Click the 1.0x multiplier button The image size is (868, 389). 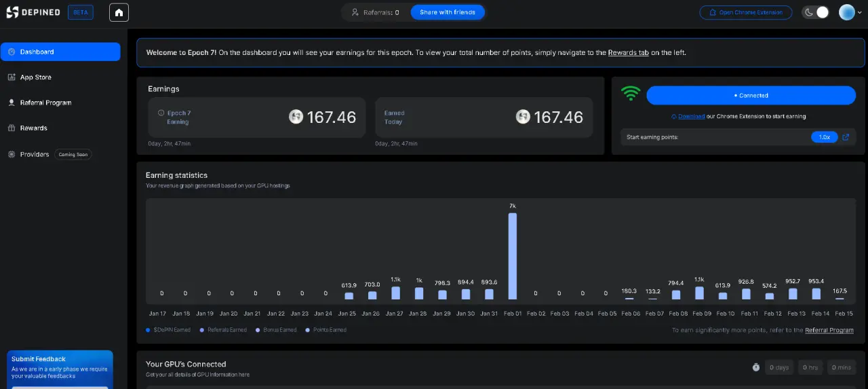pyautogui.click(x=825, y=137)
